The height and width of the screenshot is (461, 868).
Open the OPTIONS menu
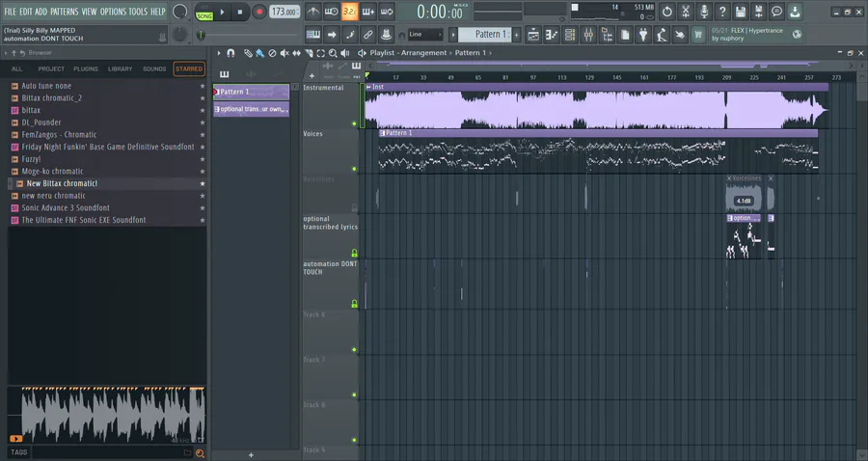113,11
